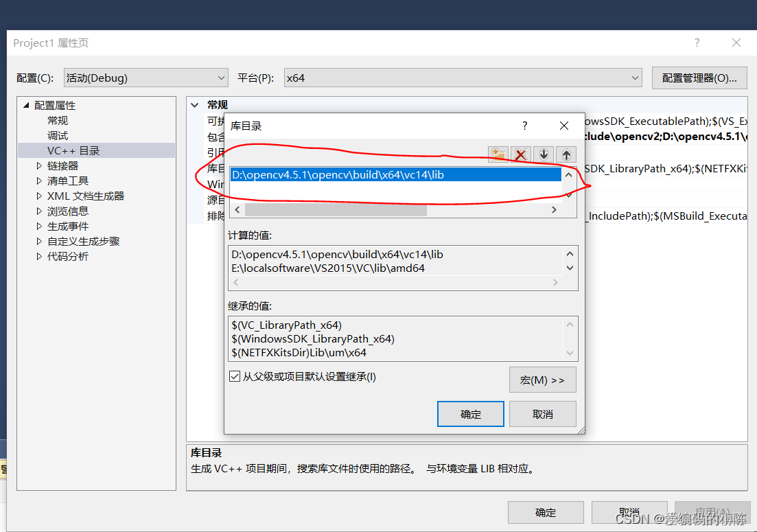The height and width of the screenshot is (532, 757).
Task: Click the 宏(M) >> button
Action: [x=542, y=380]
